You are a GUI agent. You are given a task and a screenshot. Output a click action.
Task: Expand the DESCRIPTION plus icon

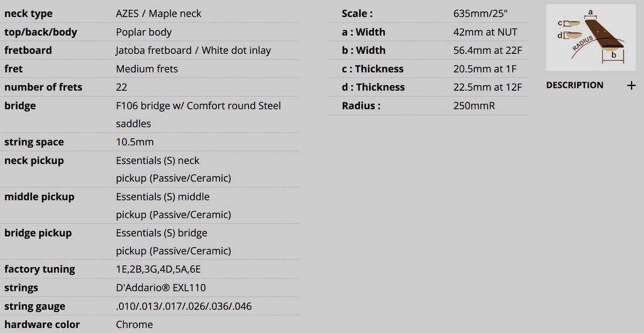(x=631, y=85)
